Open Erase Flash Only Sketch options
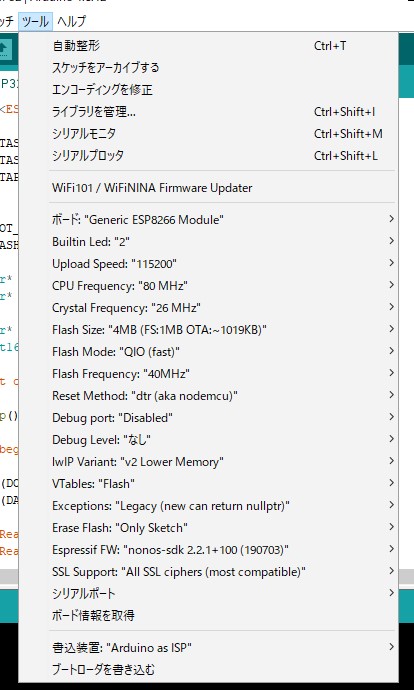This screenshot has height=690, width=414. pyautogui.click(x=209, y=528)
